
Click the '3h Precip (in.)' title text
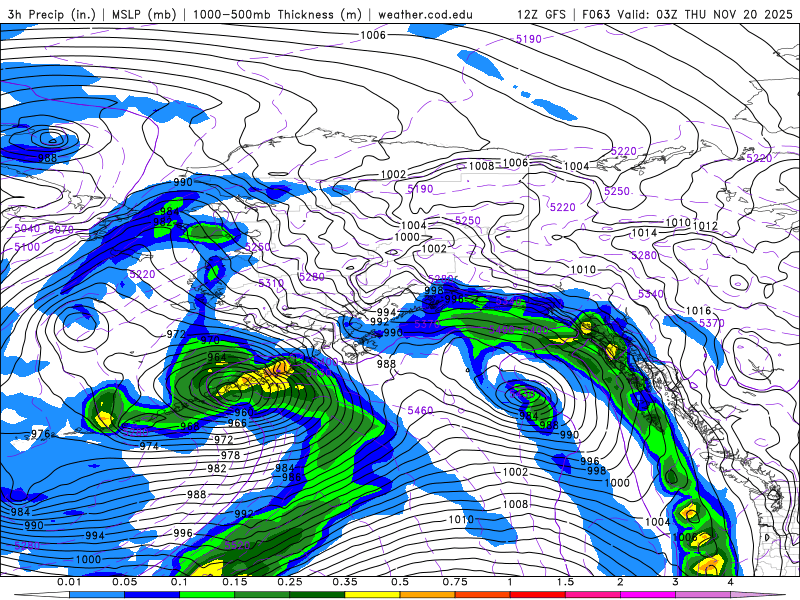(52, 14)
